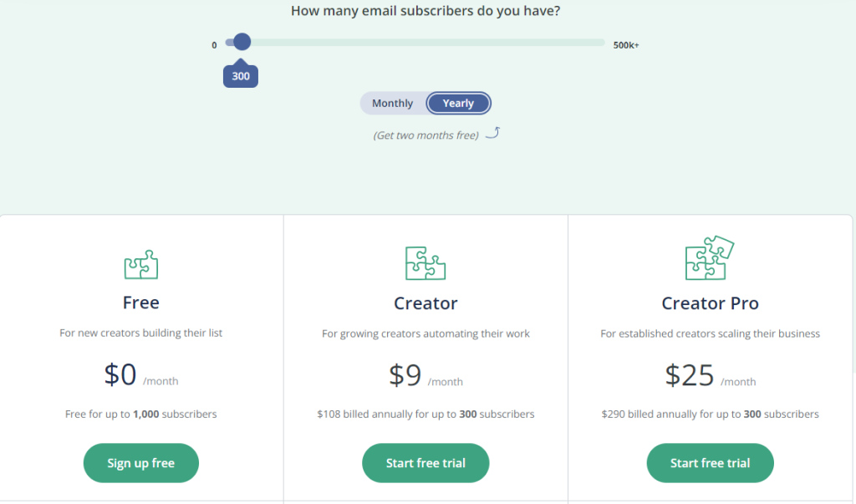Start free trial for Creator plan
This screenshot has width=856, height=504.
425,463
